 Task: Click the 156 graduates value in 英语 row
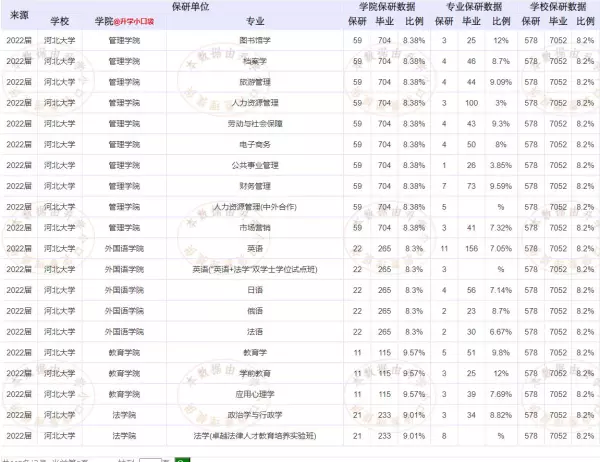tap(471, 249)
